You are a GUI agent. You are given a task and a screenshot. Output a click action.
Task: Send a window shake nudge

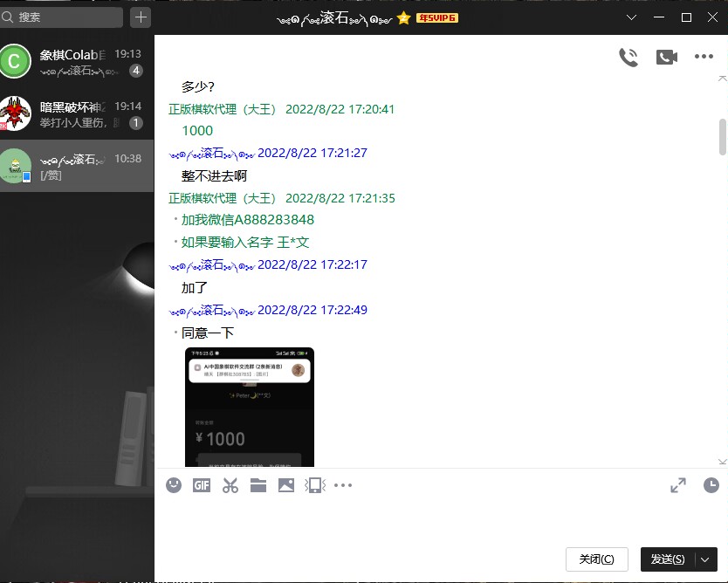314,485
